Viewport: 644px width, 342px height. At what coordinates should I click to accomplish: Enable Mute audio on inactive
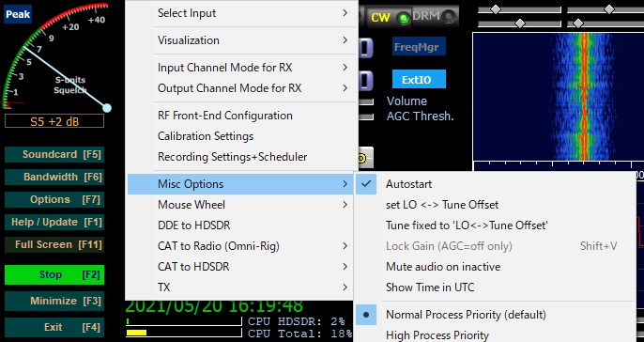(x=495, y=267)
